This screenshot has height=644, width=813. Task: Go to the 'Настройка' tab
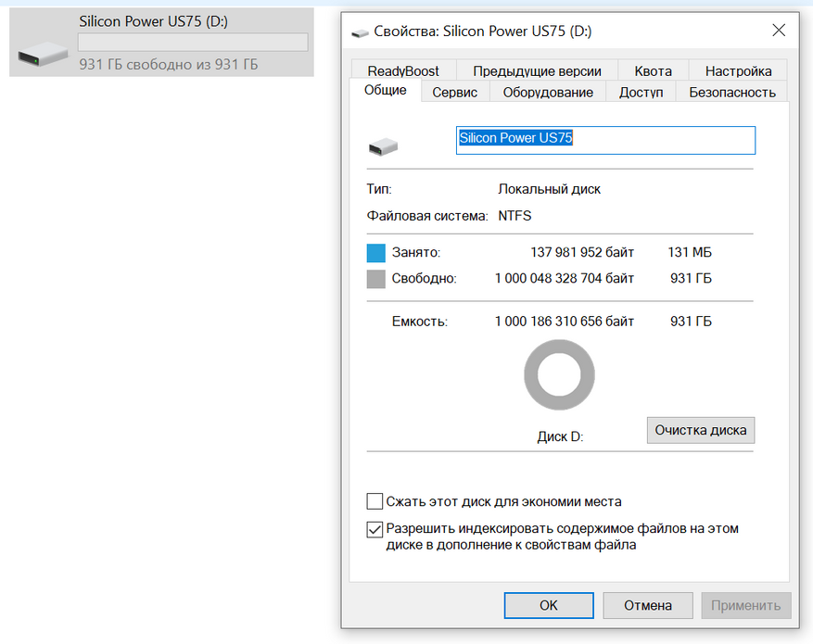(738, 70)
